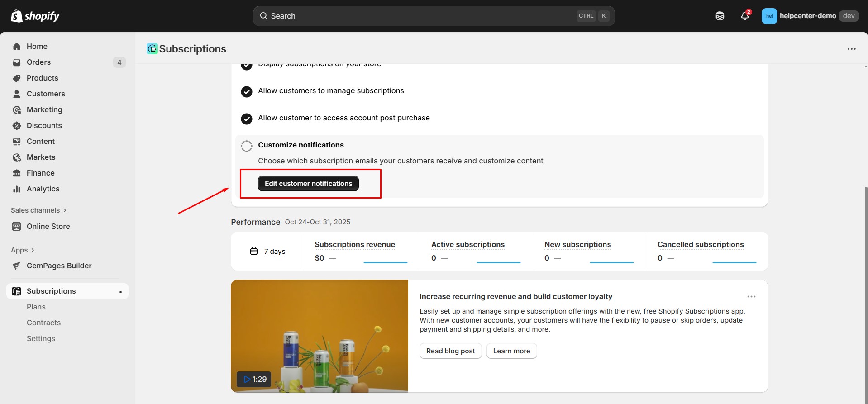Toggle 'Allow customers to manage subscriptions' checkmark
The height and width of the screenshot is (404, 868).
coord(247,92)
